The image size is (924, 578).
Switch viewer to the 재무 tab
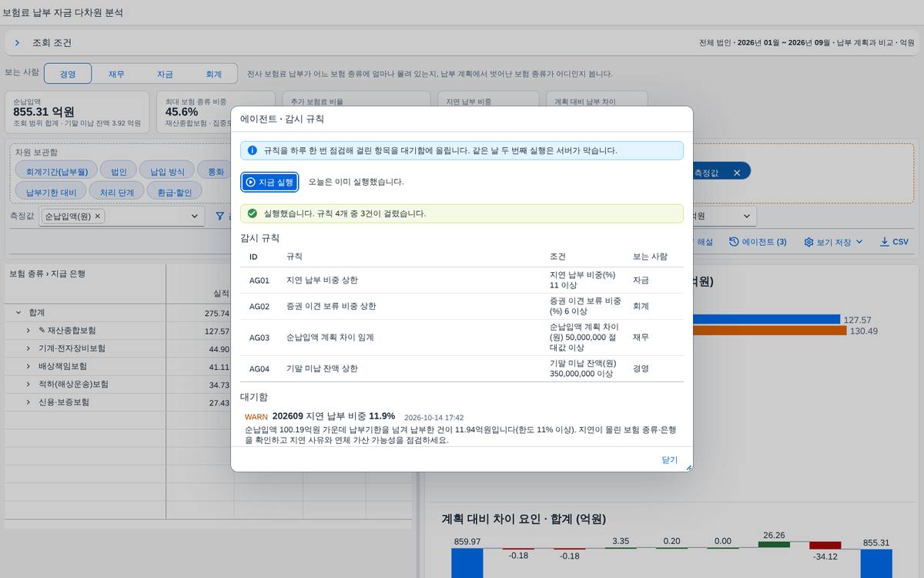click(116, 74)
